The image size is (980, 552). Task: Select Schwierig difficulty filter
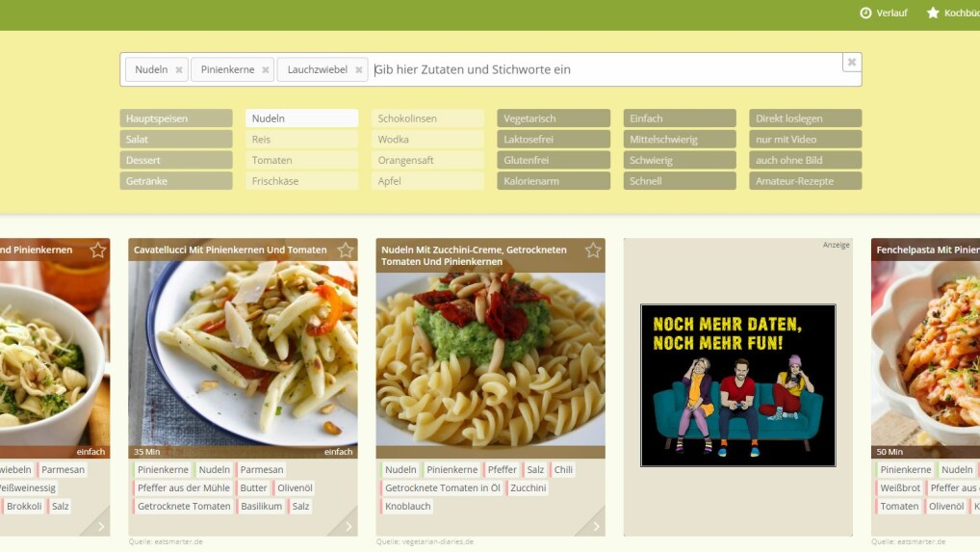point(680,160)
